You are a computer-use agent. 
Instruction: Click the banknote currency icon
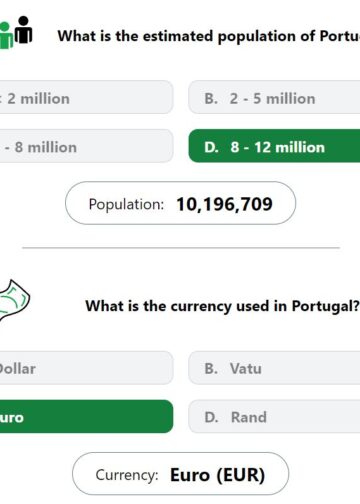(15, 300)
